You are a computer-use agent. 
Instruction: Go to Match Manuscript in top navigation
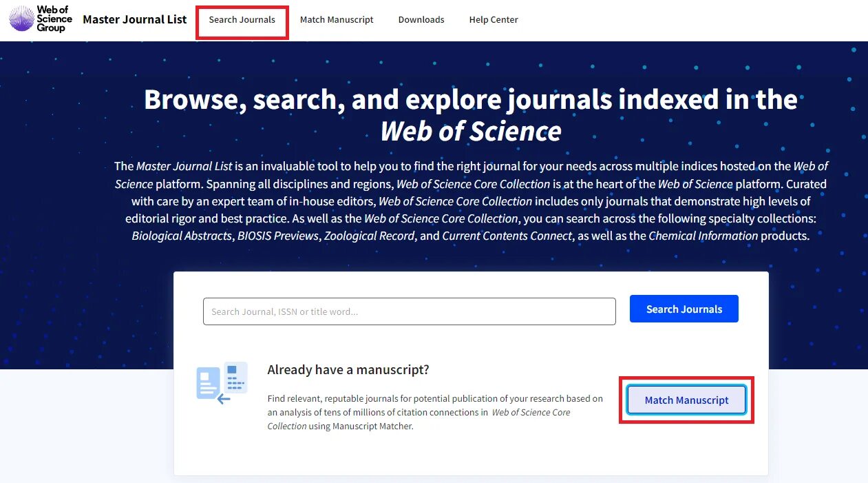click(x=337, y=20)
